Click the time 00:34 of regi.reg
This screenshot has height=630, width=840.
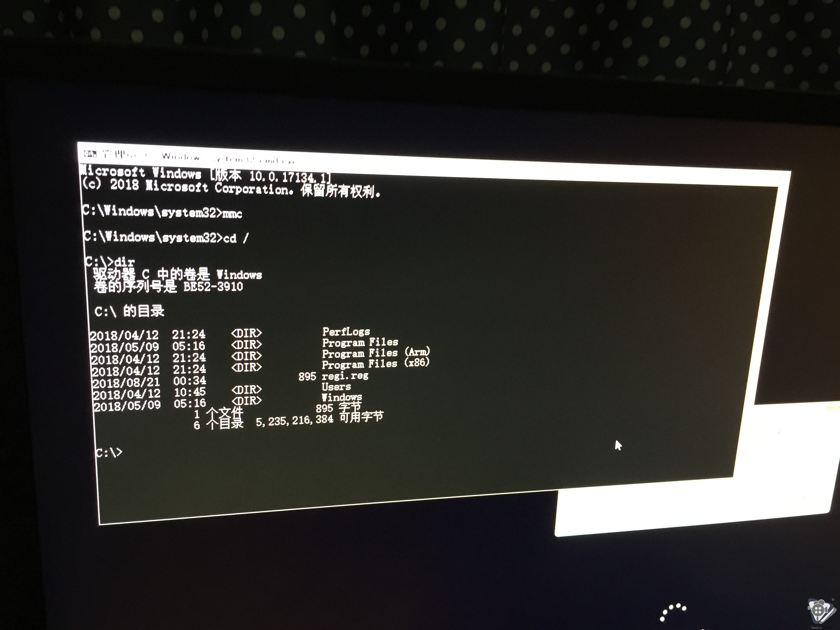point(189,381)
